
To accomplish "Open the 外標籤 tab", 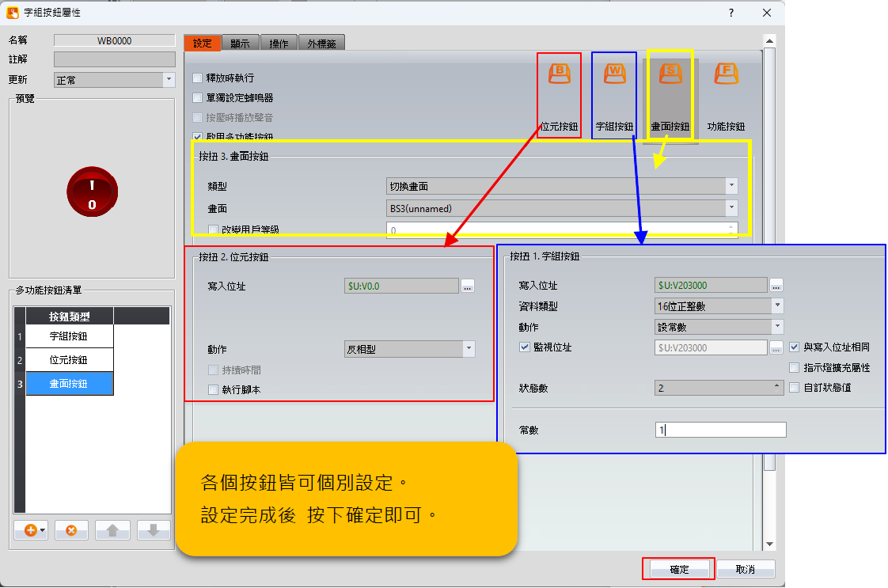I will pos(321,44).
